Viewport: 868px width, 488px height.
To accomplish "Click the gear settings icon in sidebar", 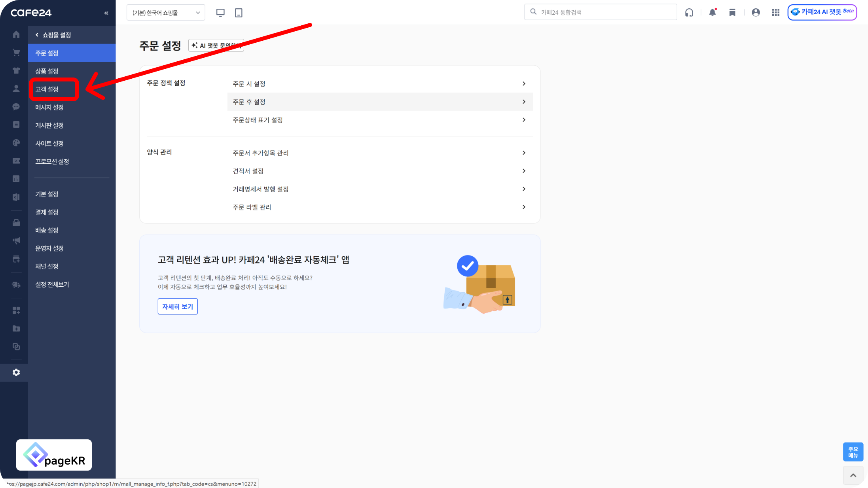I will [16, 372].
